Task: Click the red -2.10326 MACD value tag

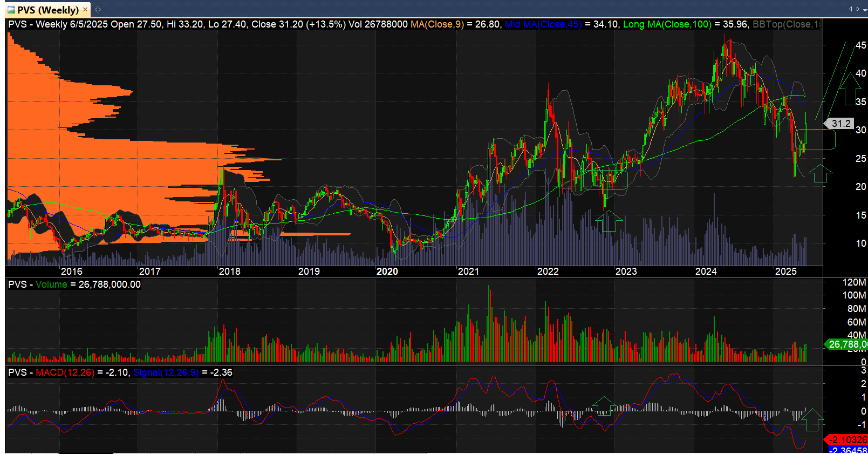Action: click(x=847, y=439)
